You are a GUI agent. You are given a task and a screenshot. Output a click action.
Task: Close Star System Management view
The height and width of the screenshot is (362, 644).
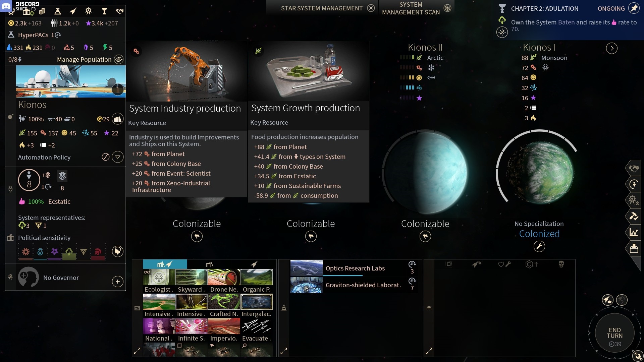pyautogui.click(x=371, y=8)
